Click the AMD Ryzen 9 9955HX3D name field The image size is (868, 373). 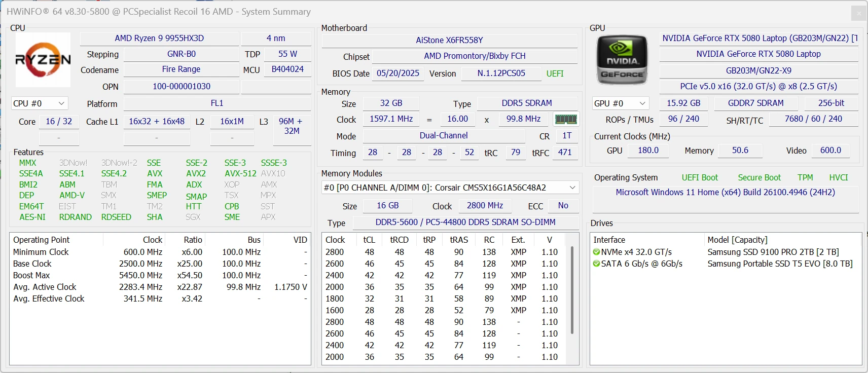(159, 39)
